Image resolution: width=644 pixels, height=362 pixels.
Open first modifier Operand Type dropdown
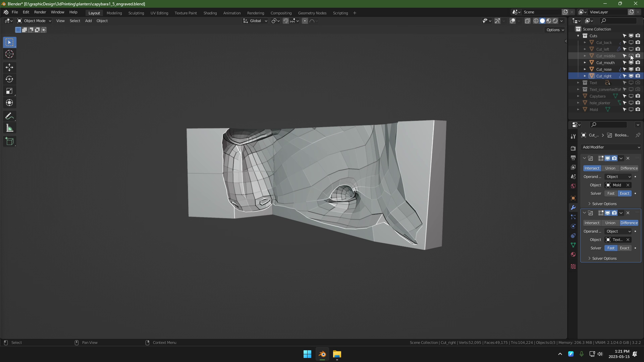619,177
